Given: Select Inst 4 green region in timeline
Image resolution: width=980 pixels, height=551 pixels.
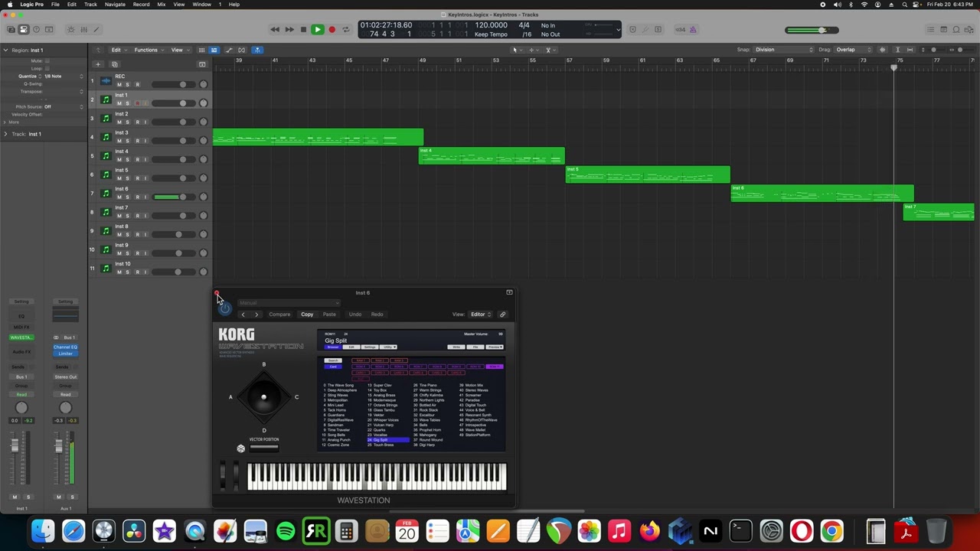Looking at the screenshot, I should click(492, 156).
